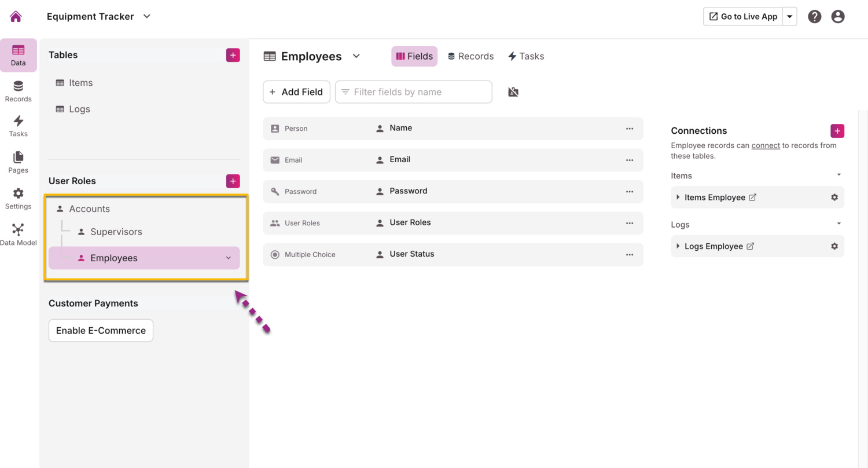This screenshot has height=468, width=868.
Task: Click the Enable E-Commerce button
Action: point(101,331)
